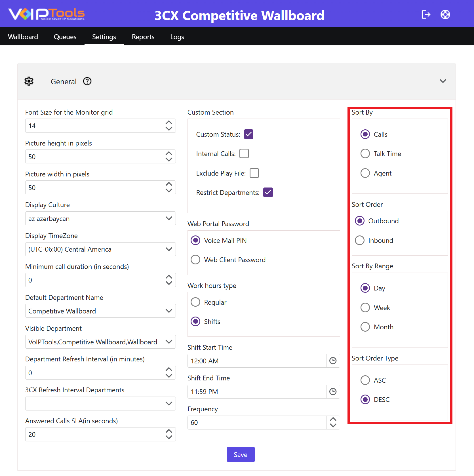This screenshot has height=476, width=474.
Task: Choose Web Client Password option
Action: coord(195,260)
